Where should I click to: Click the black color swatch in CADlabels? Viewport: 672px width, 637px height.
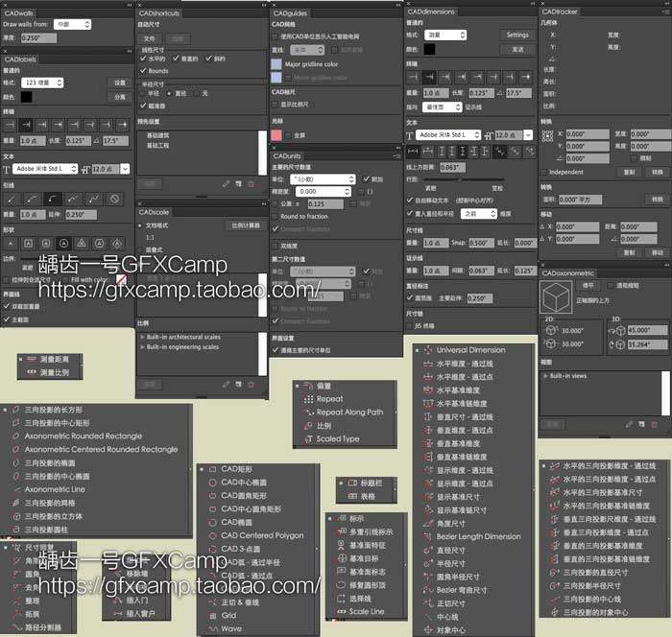tap(26, 97)
